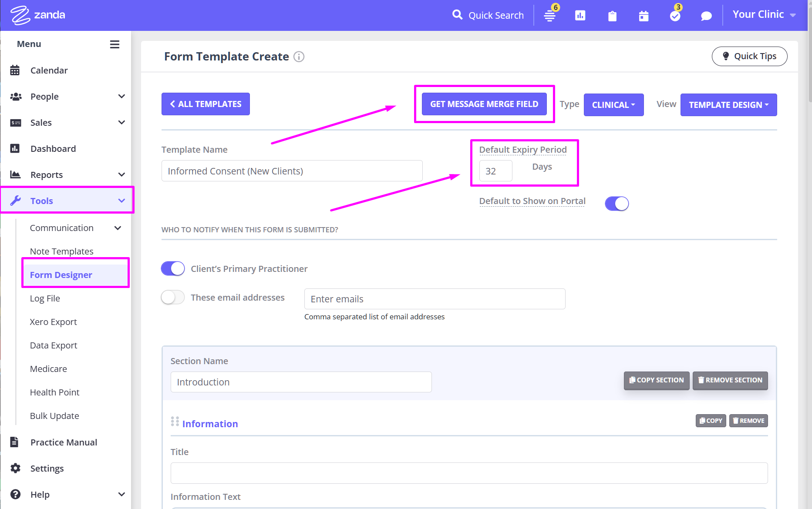Open the Template Design view dropdown
This screenshot has height=509, width=812.
coord(728,105)
